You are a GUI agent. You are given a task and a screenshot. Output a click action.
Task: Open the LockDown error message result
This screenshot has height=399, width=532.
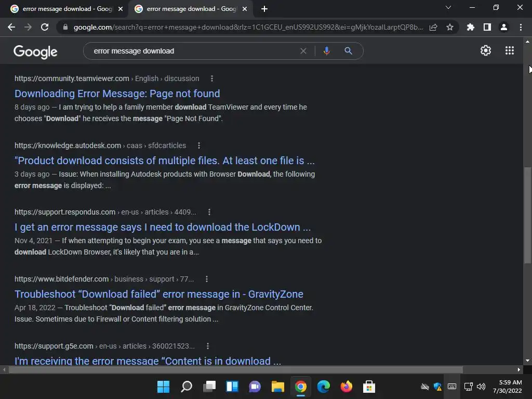163,227
